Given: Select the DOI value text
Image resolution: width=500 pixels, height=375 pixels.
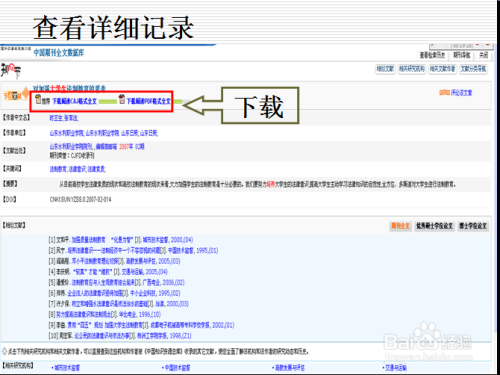Looking at the screenshot, I should 80,199.
